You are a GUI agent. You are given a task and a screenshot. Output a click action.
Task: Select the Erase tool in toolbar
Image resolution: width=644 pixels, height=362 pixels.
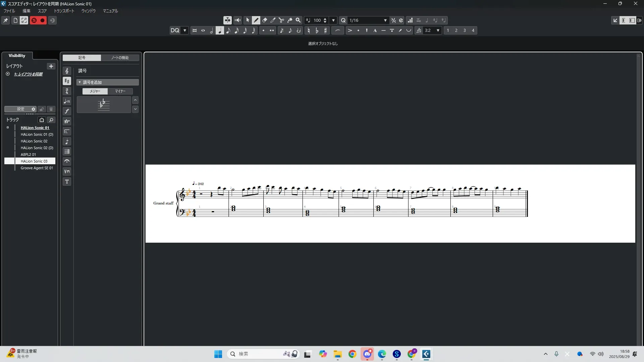click(265, 20)
